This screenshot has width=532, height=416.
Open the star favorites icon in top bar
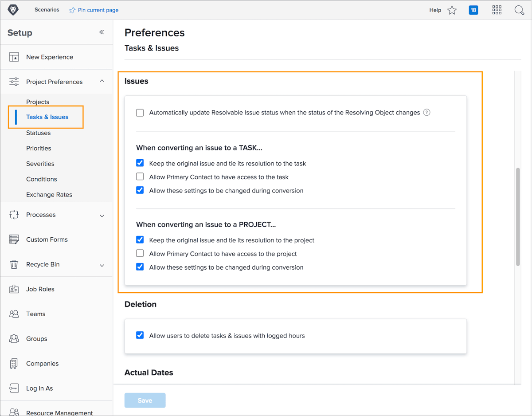point(452,10)
